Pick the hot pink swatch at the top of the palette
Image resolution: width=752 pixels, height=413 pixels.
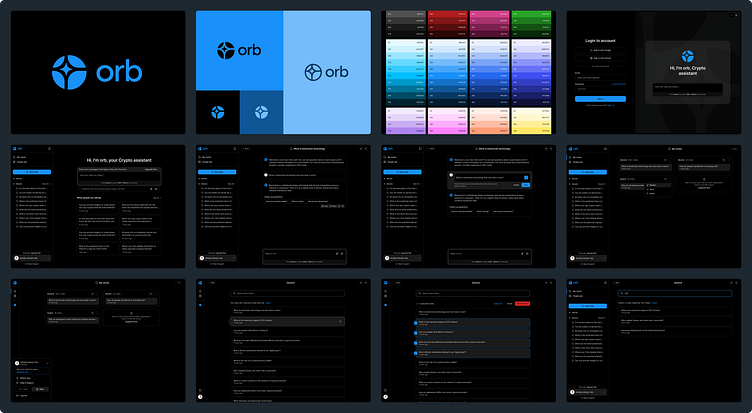[x=489, y=14]
